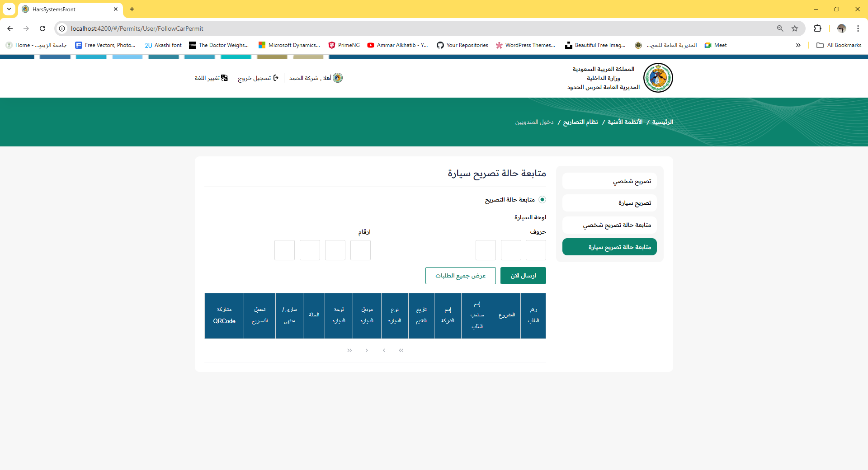The height and width of the screenshot is (470, 868).
Task: Click the leftmost حروف letter box
Action: click(486, 250)
